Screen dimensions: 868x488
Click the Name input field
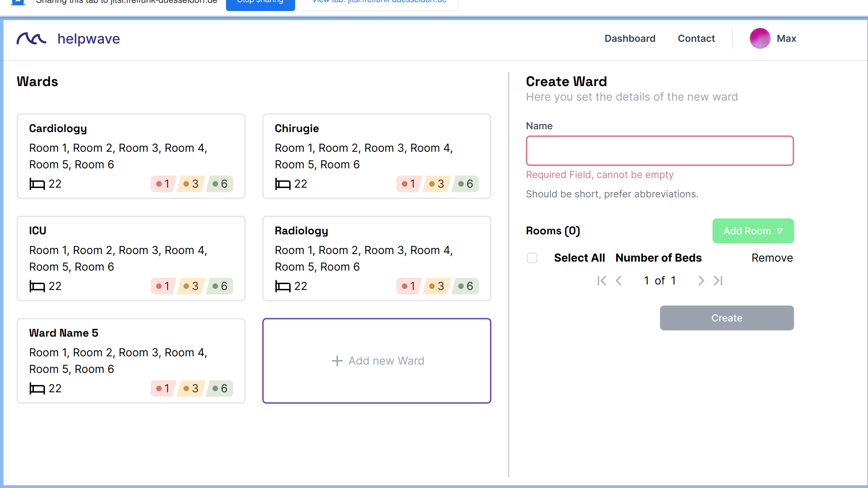pyautogui.click(x=659, y=151)
